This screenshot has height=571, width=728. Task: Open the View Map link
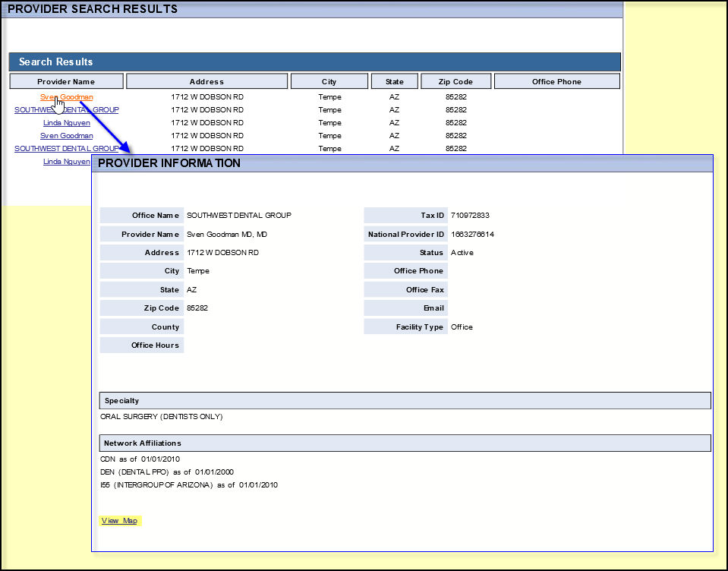(x=119, y=520)
